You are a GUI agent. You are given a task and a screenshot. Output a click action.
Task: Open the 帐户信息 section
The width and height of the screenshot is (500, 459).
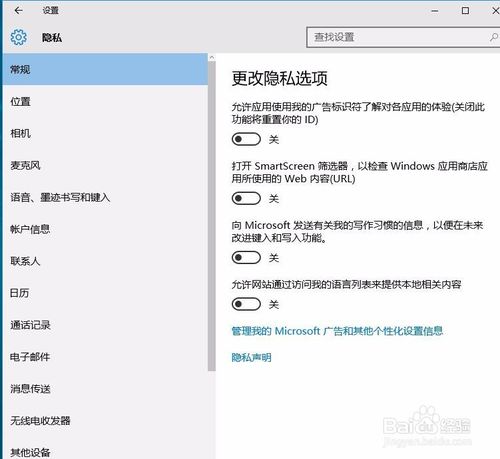coord(105,229)
